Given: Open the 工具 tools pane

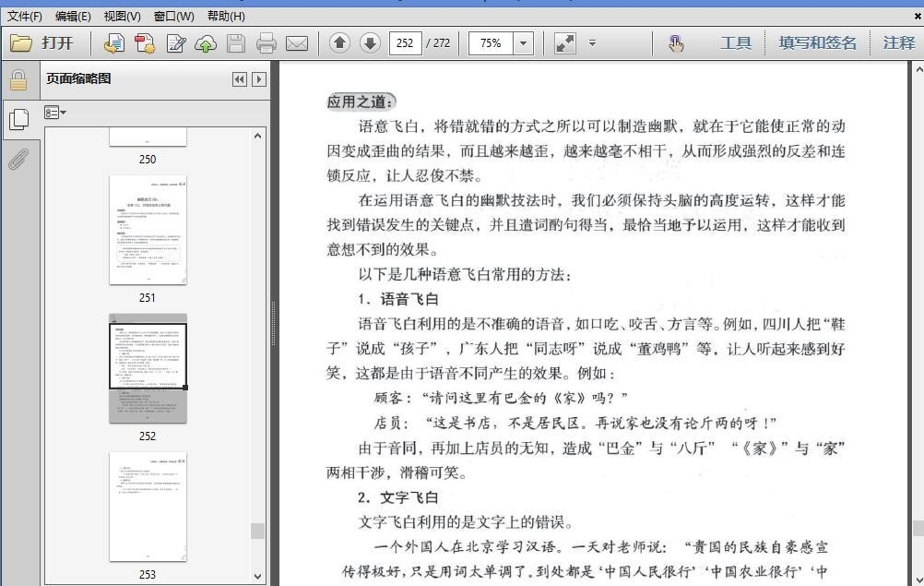Looking at the screenshot, I should tap(735, 43).
